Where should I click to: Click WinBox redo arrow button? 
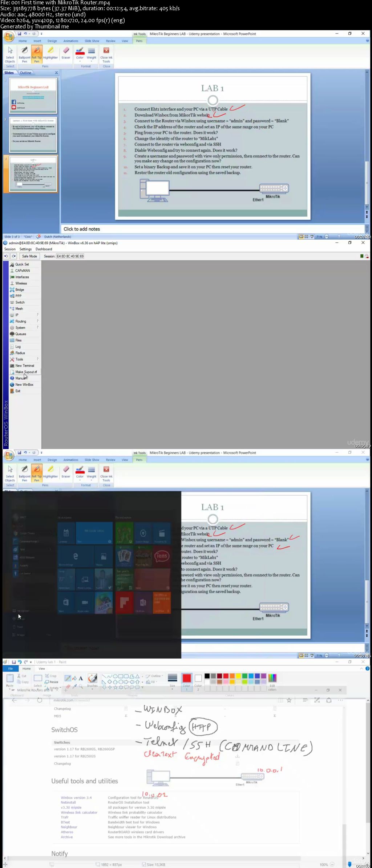pos(13,256)
